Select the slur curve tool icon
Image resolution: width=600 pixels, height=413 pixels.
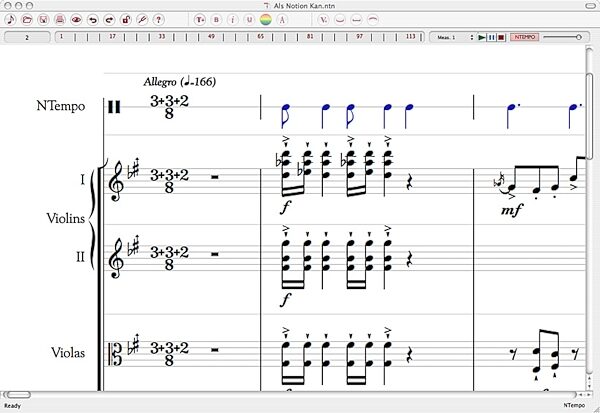pyautogui.click(x=340, y=20)
